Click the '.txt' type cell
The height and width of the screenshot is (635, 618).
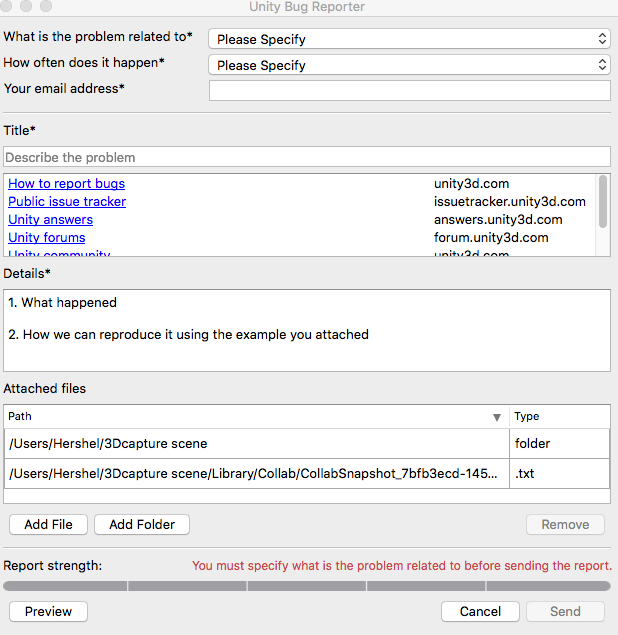[x=559, y=473]
